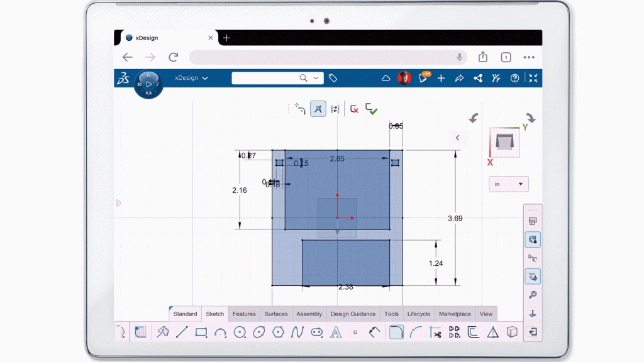Click the Offset entities icon
The width and height of the screenshot is (644, 362).
(473, 332)
